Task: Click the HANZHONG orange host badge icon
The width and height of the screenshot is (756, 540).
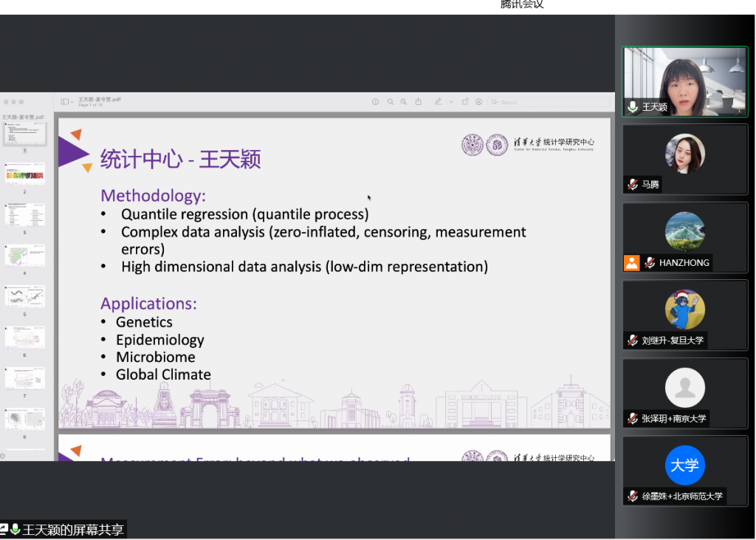Action: pyautogui.click(x=632, y=262)
